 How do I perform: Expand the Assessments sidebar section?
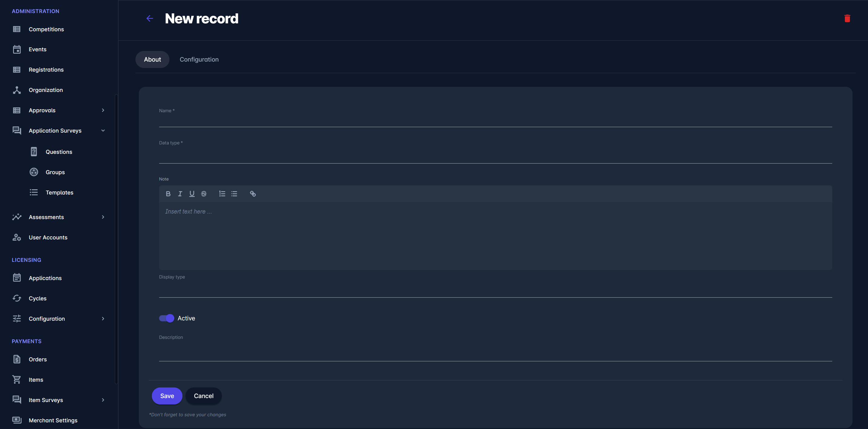click(103, 217)
